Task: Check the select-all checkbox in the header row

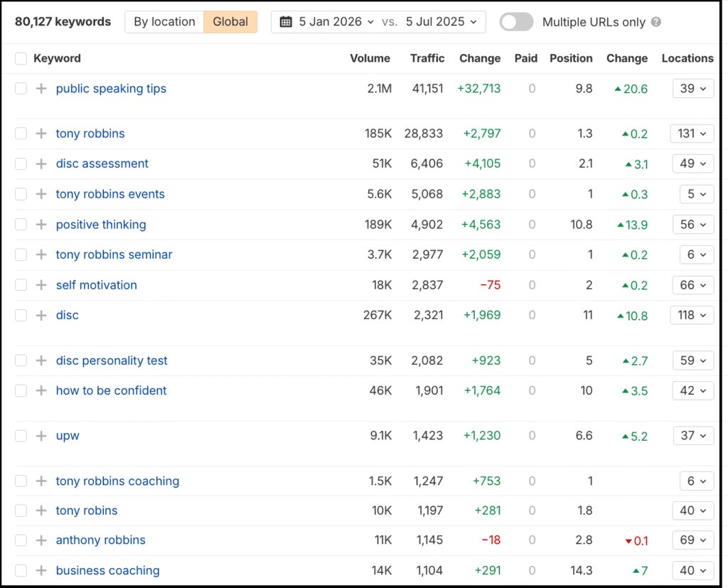Action: pyautogui.click(x=21, y=58)
